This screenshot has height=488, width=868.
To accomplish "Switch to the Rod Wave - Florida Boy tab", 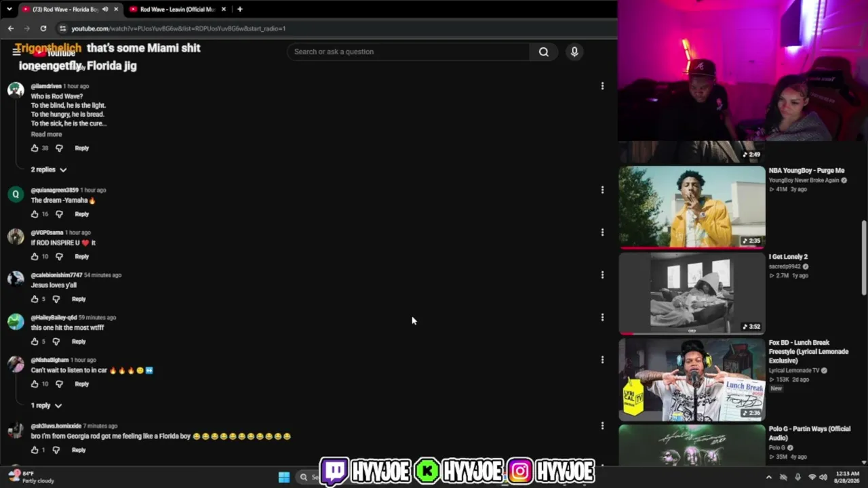I will click(x=65, y=9).
